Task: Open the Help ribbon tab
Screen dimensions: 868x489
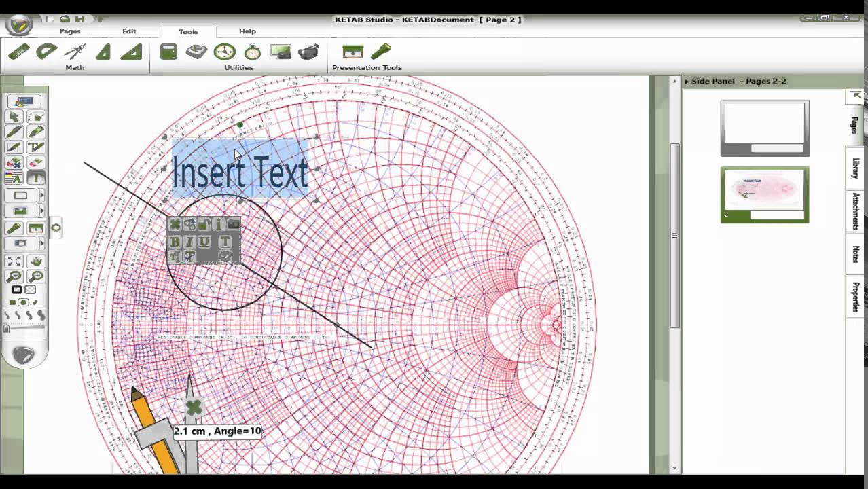Action: 247,31
